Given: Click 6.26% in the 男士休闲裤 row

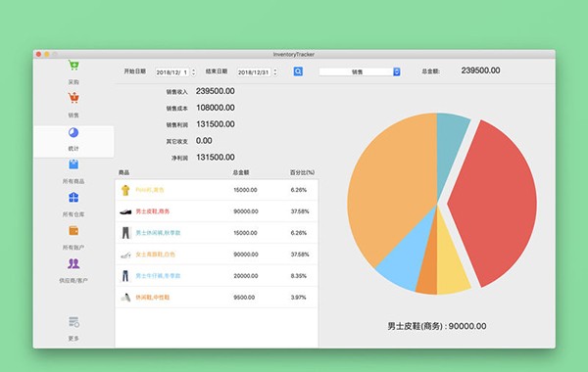Looking at the screenshot, I should click(x=299, y=233).
